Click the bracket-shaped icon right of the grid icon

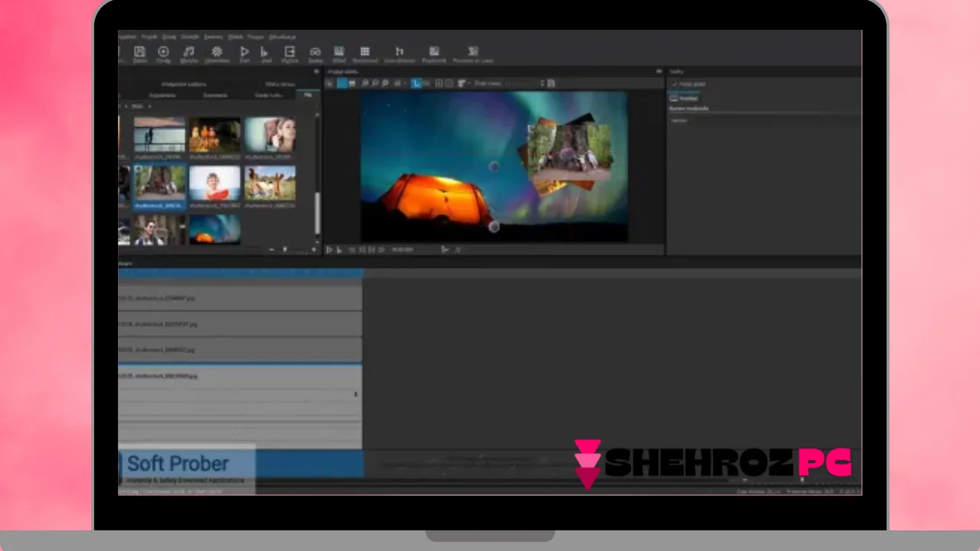point(399,51)
